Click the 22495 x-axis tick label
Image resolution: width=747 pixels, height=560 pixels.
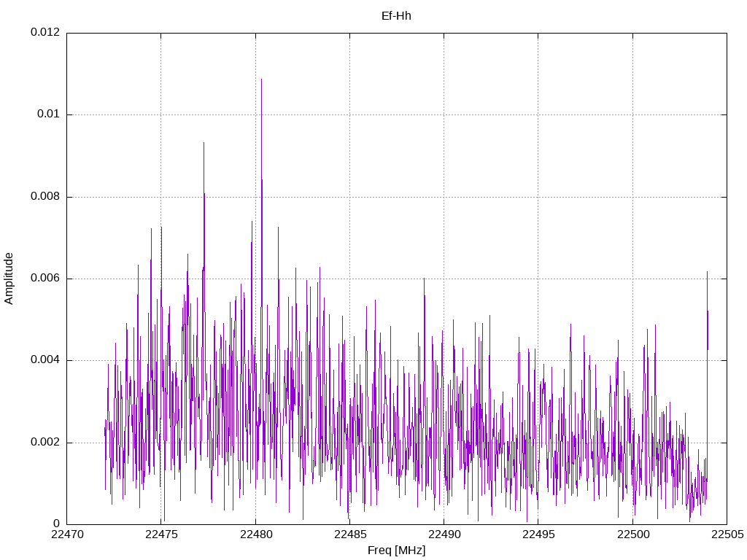tap(539, 534)
